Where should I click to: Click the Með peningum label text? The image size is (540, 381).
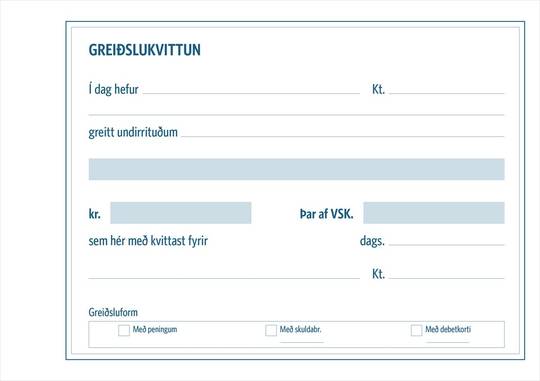pos(155,329)
